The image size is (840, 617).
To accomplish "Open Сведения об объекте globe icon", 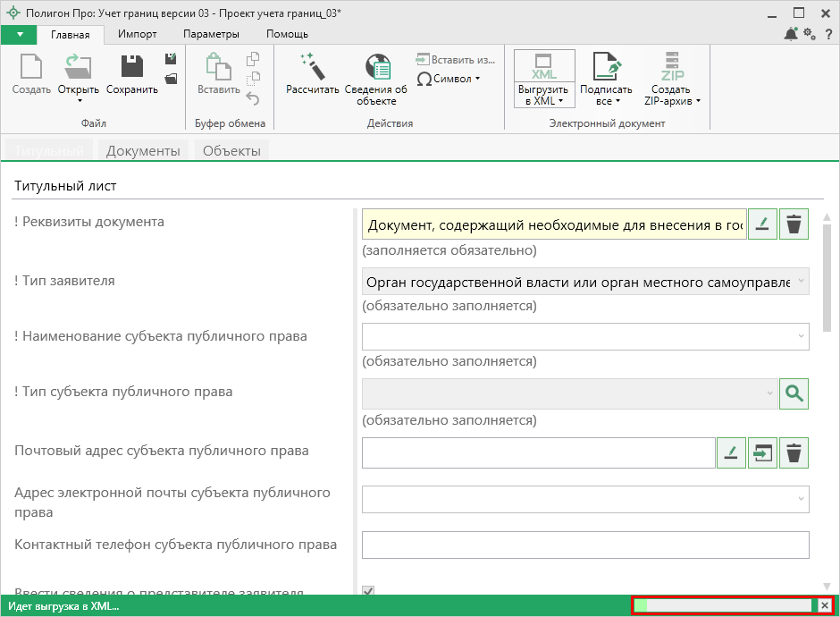I will (x=376, y=67).
